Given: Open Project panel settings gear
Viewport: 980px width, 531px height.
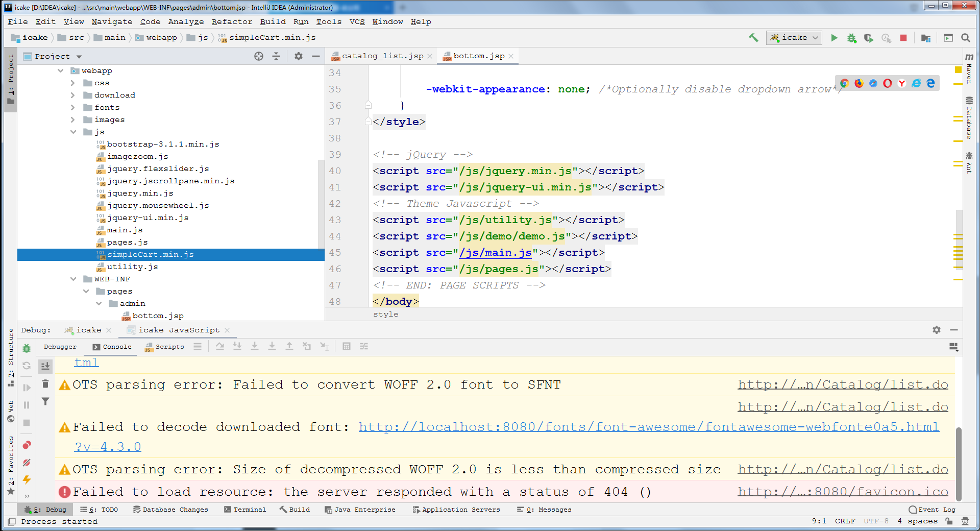Looking at the screenshot, I should [x=299, y=56].
